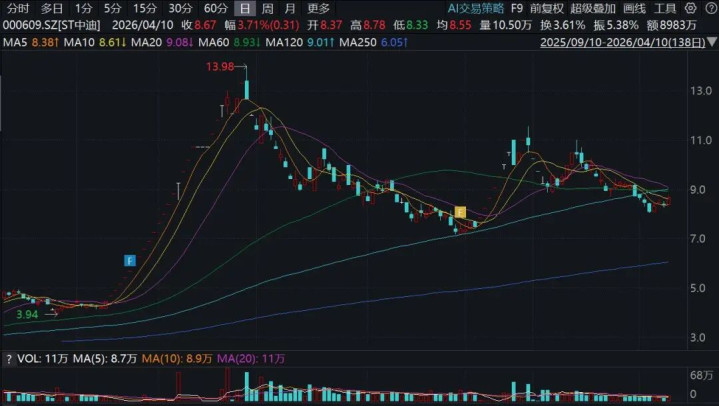This screenshot has width=719, height=406.
Task: Click the 13.98 high price marker
Action: pos(220,67)
